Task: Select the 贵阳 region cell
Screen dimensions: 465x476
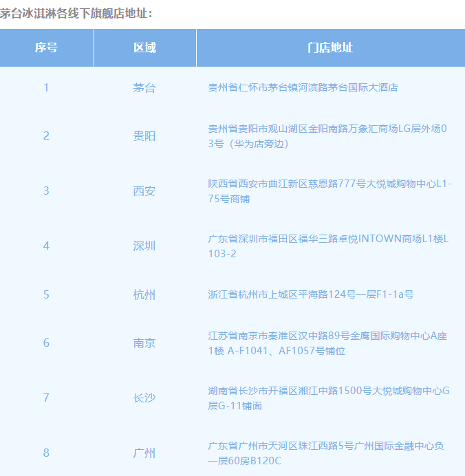Action: [x=144, y=136]
